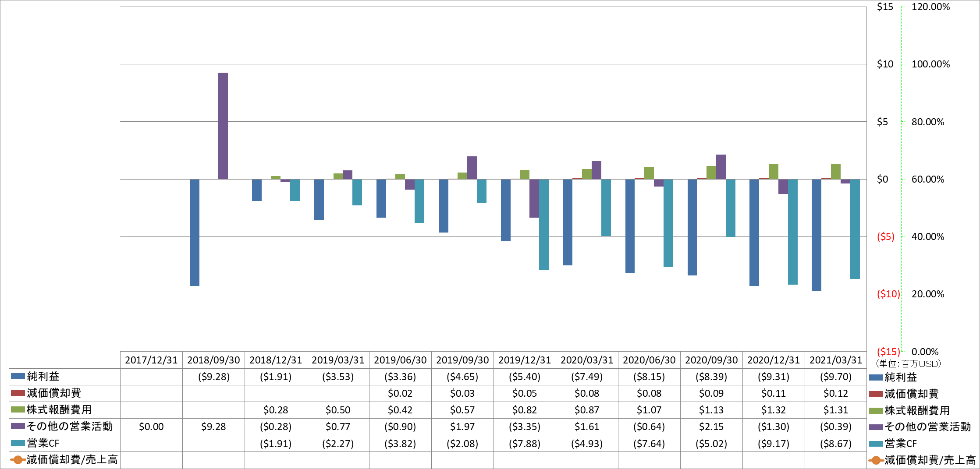Select the 営業CF legend entry on the right

click(893, 444)
